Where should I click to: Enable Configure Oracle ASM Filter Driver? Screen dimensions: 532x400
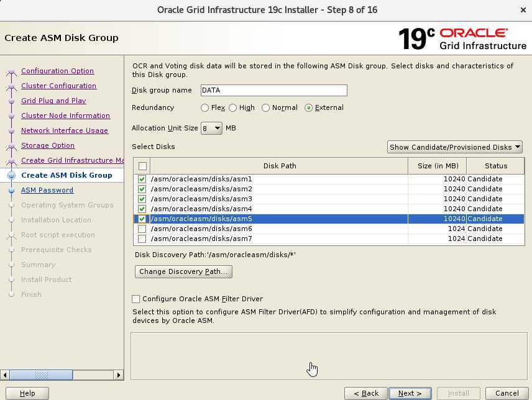(x=135, y=299)
